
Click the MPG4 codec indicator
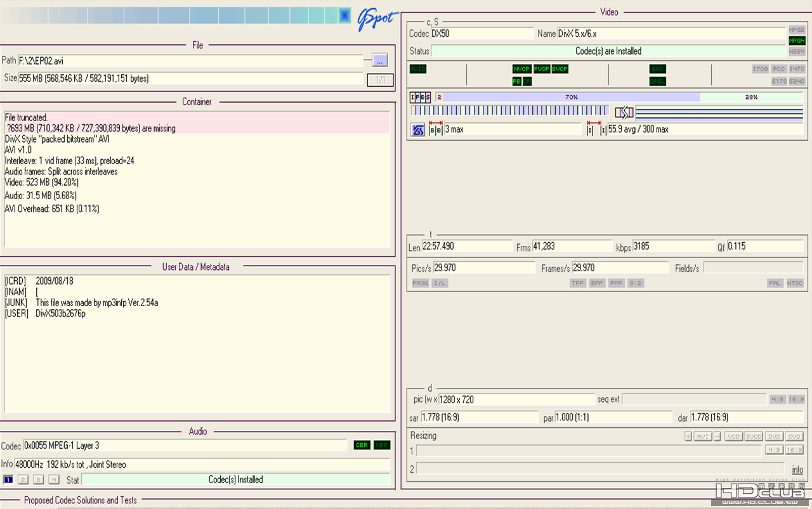(x=797, y=41)
